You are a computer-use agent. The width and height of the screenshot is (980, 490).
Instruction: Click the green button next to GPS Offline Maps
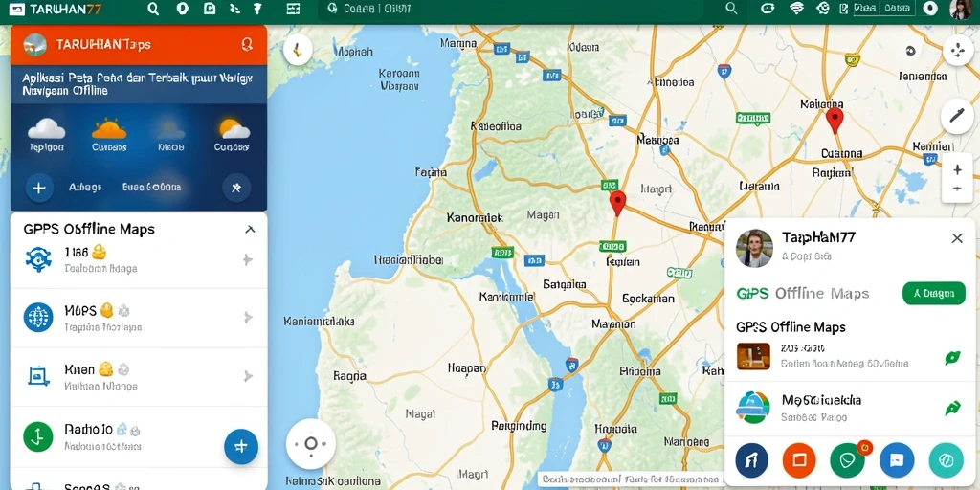[934, 293]
